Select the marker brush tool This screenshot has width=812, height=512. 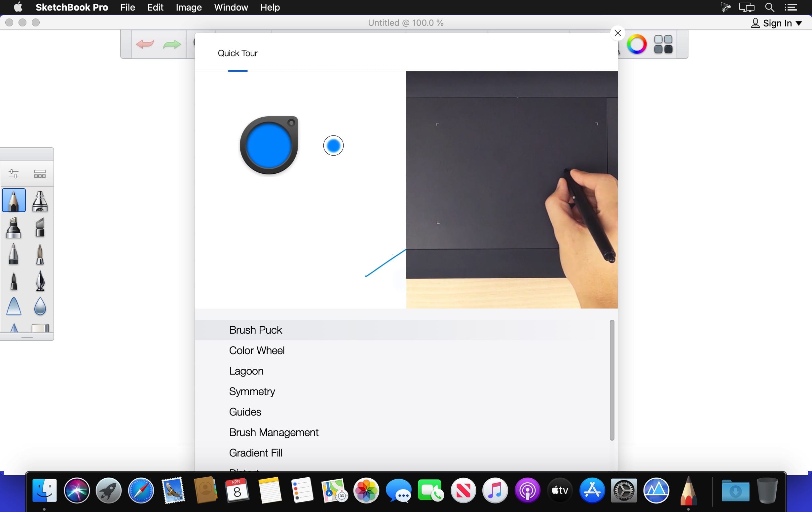pos(14,227)
